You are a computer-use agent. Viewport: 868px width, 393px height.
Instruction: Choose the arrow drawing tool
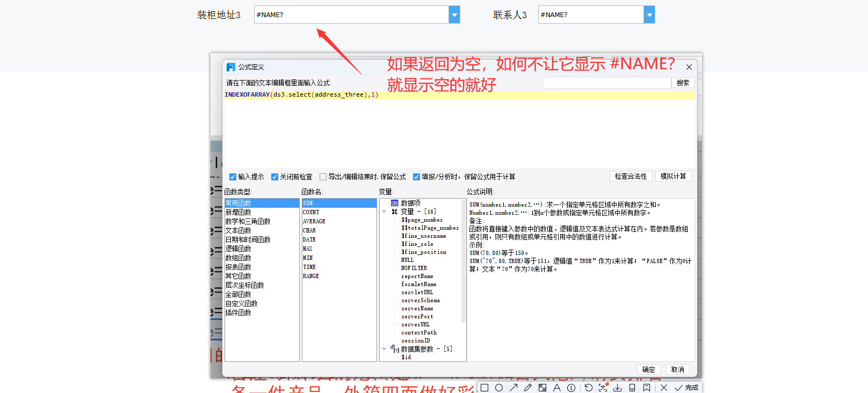coord(513,388)
